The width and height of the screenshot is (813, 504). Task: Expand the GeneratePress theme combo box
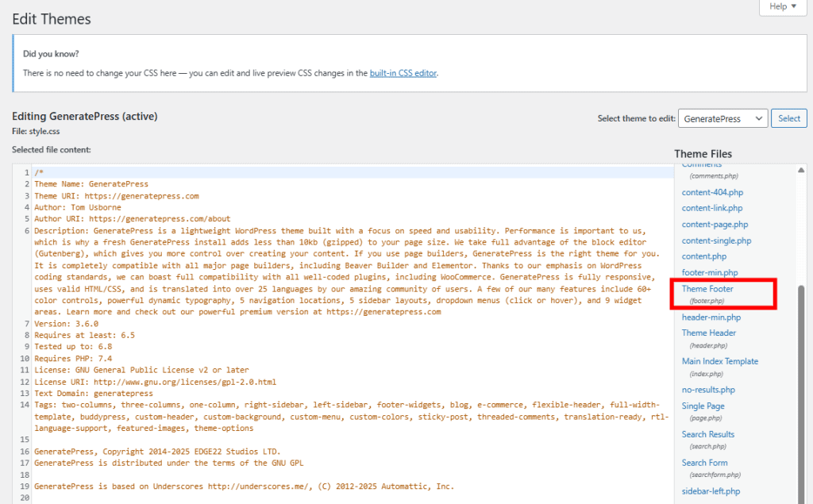[x=722, y=117]
